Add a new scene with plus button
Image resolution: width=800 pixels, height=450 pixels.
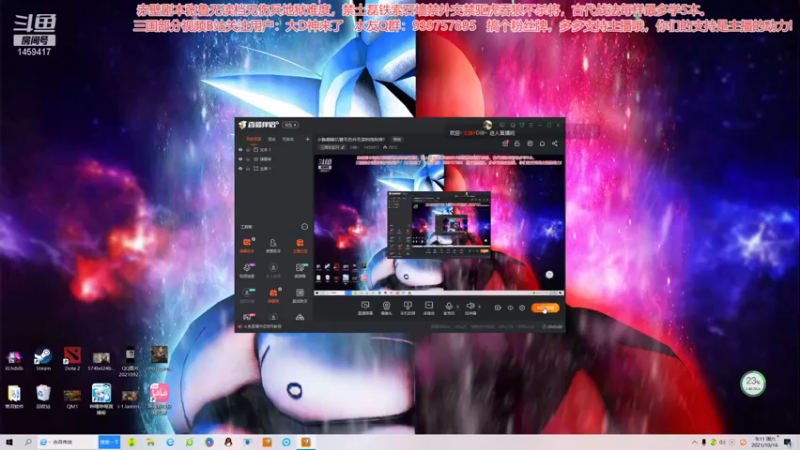point(307,139)
